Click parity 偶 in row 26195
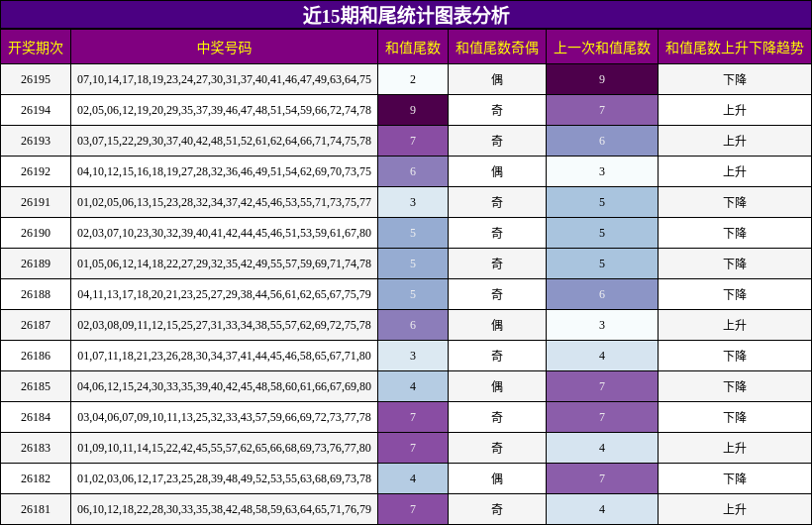 (x=497, y=79)
